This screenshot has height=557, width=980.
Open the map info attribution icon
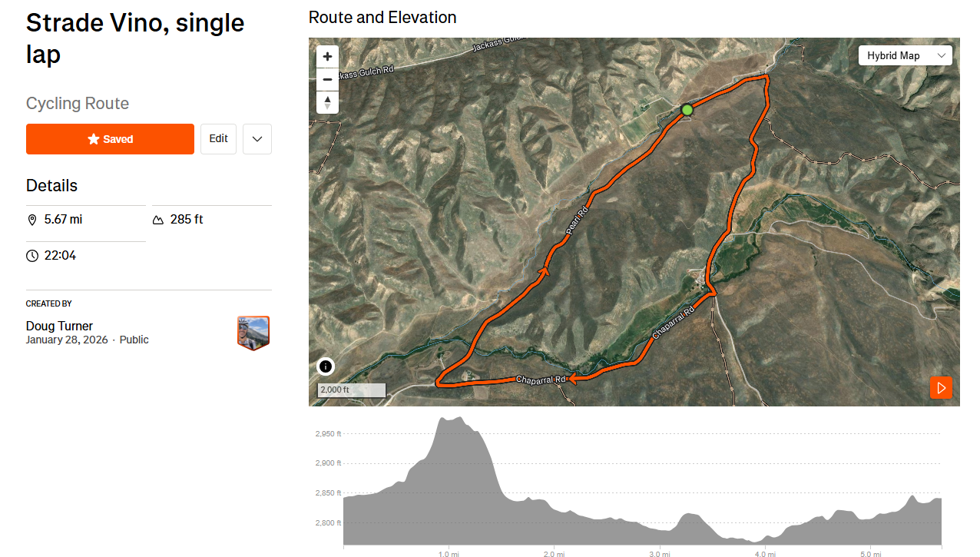point(326,366)
